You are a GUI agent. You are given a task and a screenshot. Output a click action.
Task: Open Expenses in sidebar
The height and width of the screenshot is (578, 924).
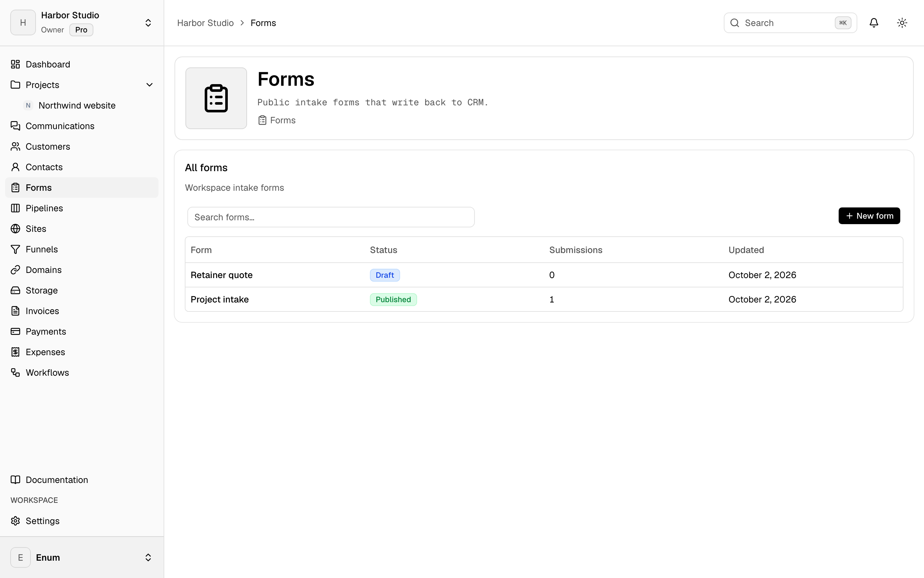[82, 352]
